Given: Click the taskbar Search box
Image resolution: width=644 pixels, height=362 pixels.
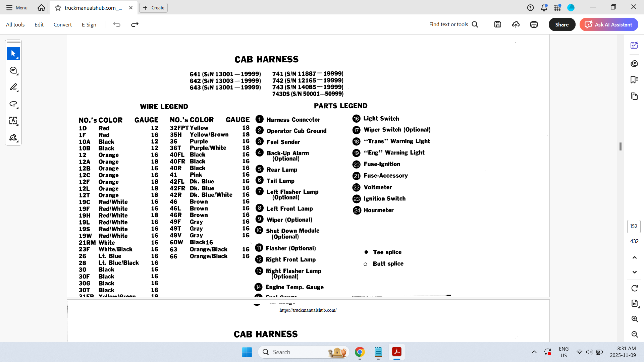Looking at the screenshot, I should pos(304,352).
